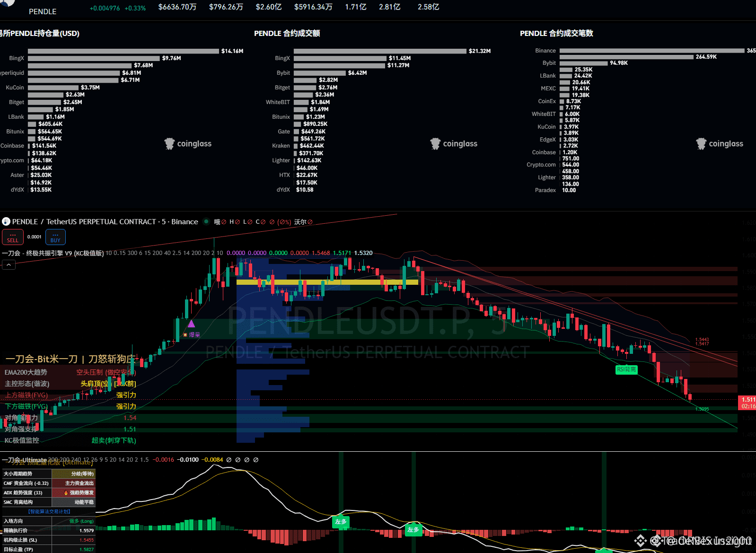This screenshot has width=756, height=553.
Task: Click the 1.51 diagonal support value
Action: 130,429
